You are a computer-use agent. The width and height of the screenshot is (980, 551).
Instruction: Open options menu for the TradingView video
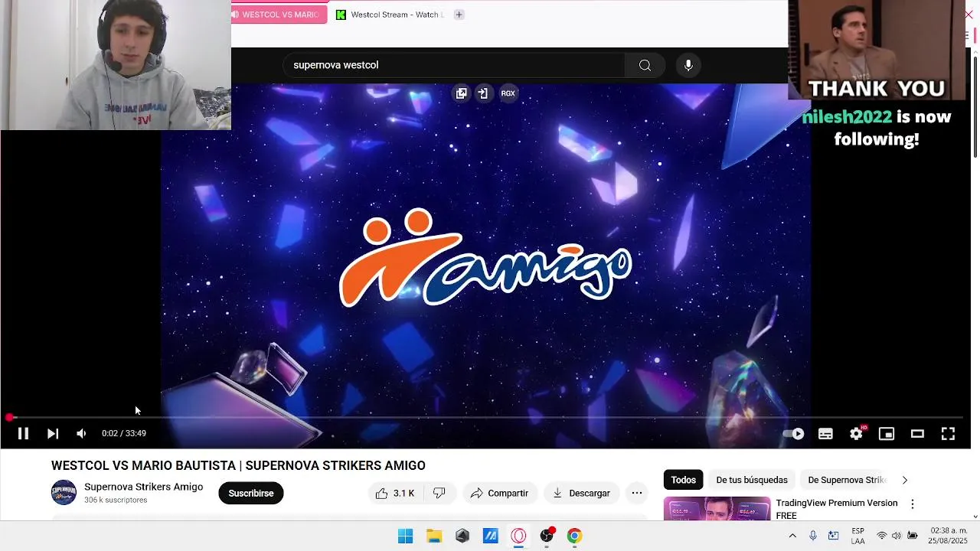(912, 504)
